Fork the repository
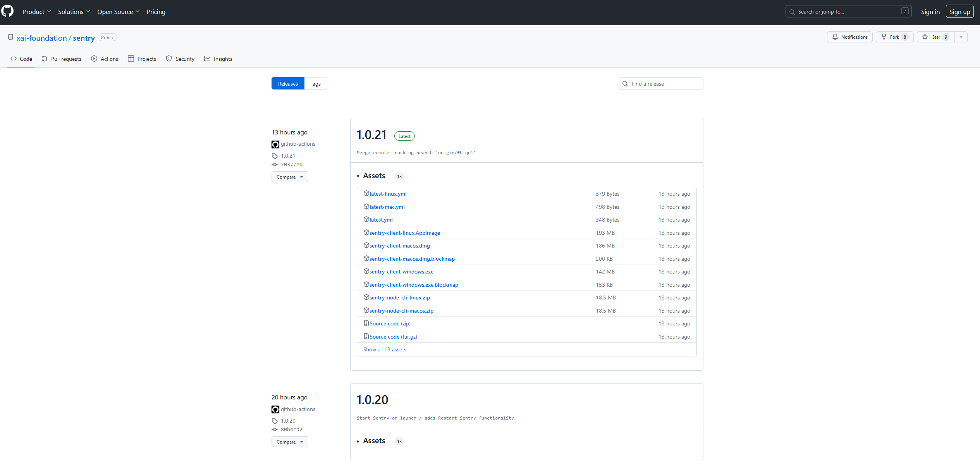The image size is (980, 461). point(894,37)
